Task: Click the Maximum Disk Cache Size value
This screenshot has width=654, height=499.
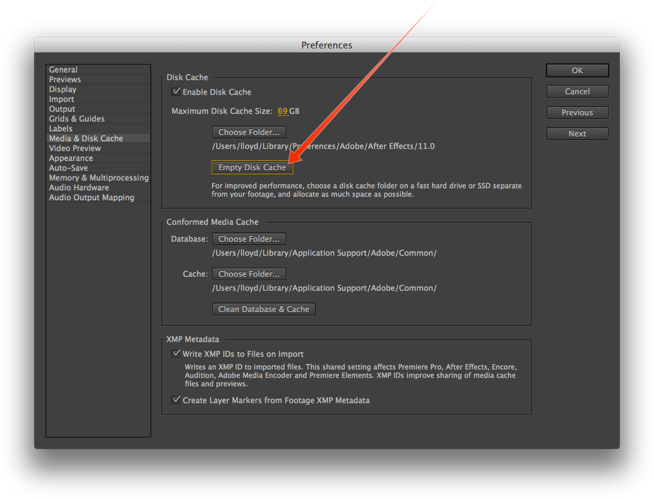Action: [x=282, y=111]
